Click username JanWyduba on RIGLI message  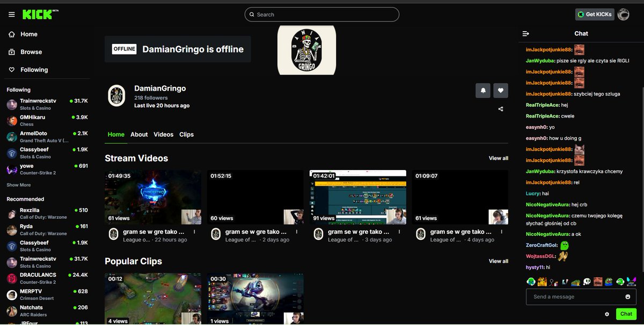(x=540, y=61)
